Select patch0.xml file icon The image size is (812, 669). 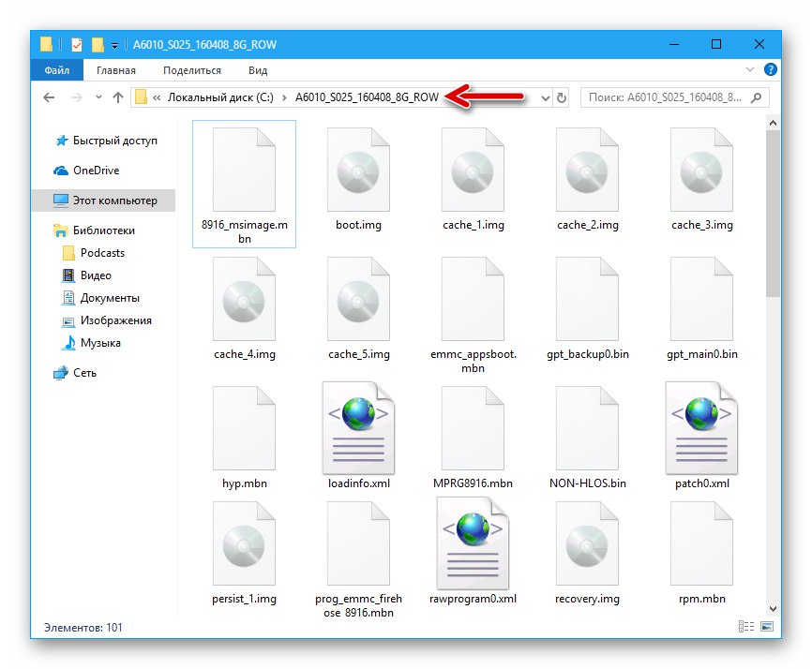[x=701, y=428]
